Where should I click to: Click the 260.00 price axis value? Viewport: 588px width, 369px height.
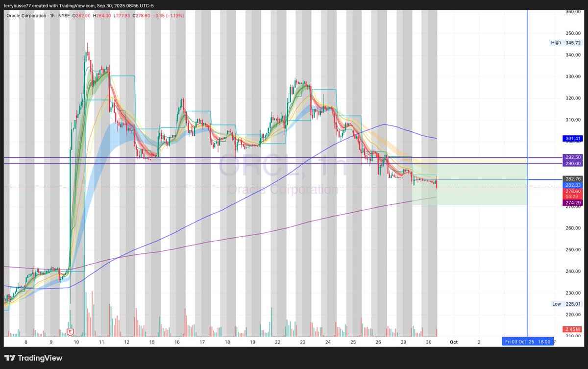pos(573,228)
